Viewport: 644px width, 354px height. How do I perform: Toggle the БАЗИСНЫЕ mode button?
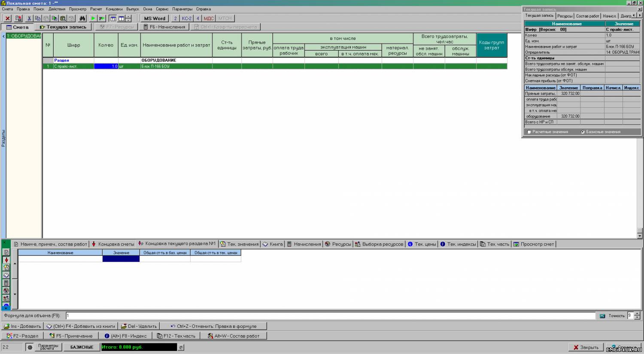[82, 347]
